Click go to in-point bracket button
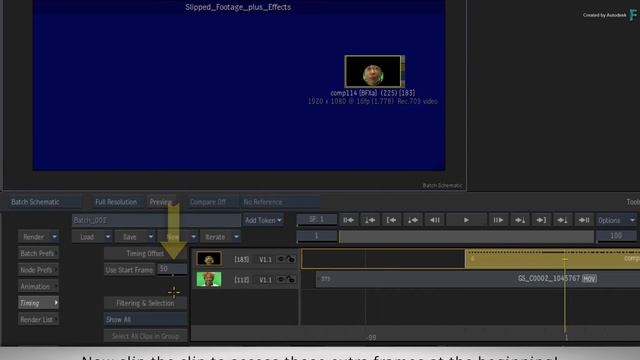This screenshot has height=360, width=640. [x=391, y=220]
